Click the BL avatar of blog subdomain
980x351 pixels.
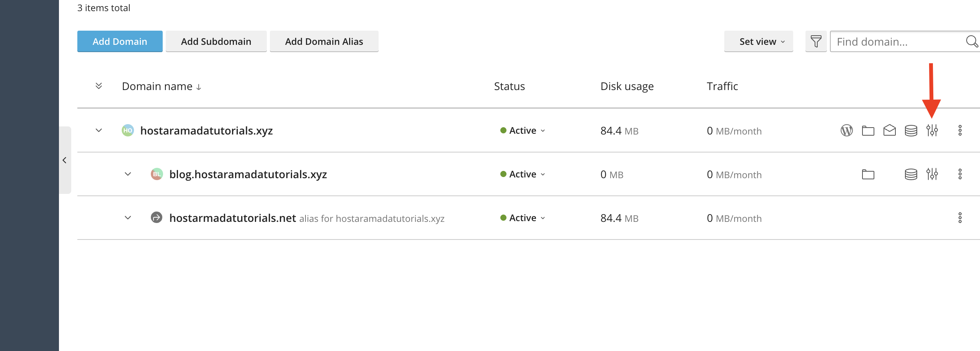pos(157,174)
